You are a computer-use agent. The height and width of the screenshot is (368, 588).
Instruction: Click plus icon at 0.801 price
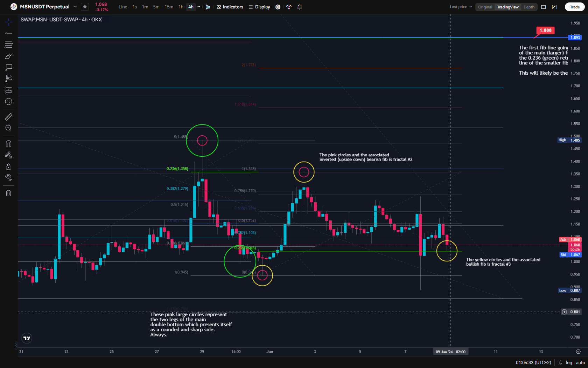(x=564, y=312)
